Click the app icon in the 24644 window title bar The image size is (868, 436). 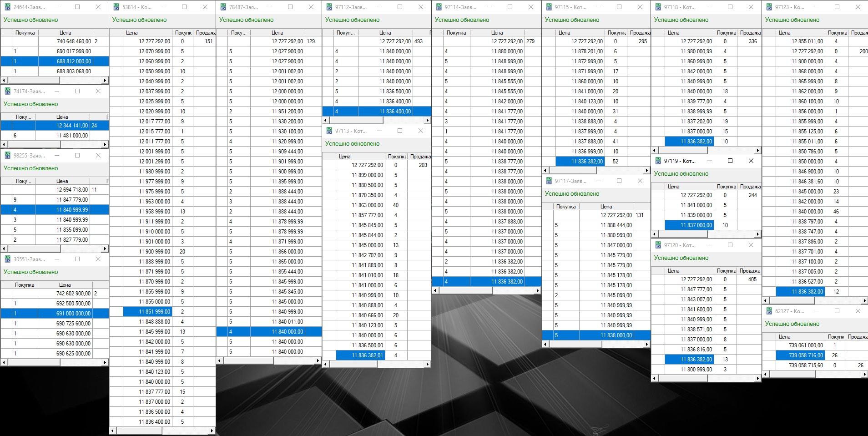click(7, 7)
